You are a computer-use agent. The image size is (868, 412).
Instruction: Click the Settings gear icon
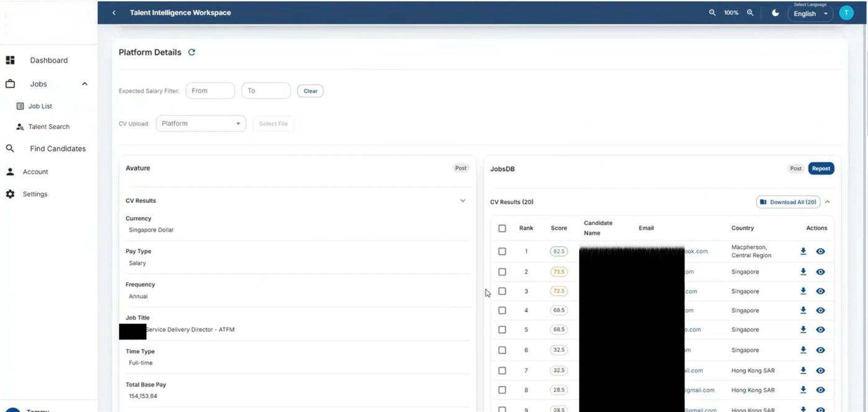point(10,194)
